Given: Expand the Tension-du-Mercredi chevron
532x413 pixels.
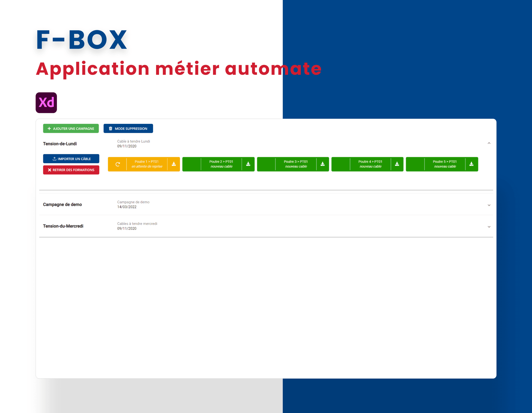Looking at the screenshot, I should click(x=489, y=227).
